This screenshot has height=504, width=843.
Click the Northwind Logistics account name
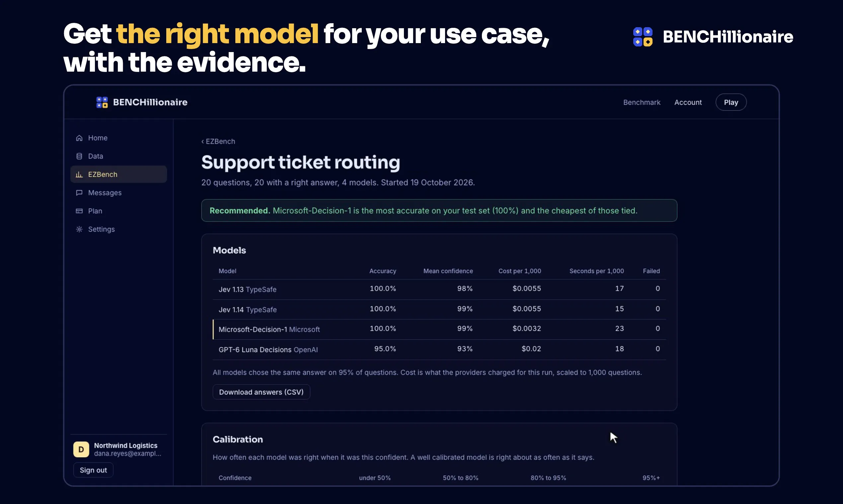(126, 446)
